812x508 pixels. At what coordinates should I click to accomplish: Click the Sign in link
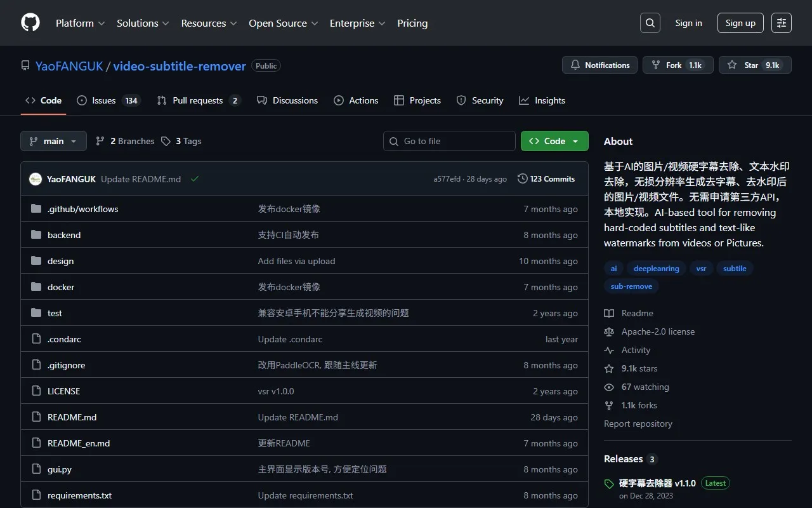688,23
